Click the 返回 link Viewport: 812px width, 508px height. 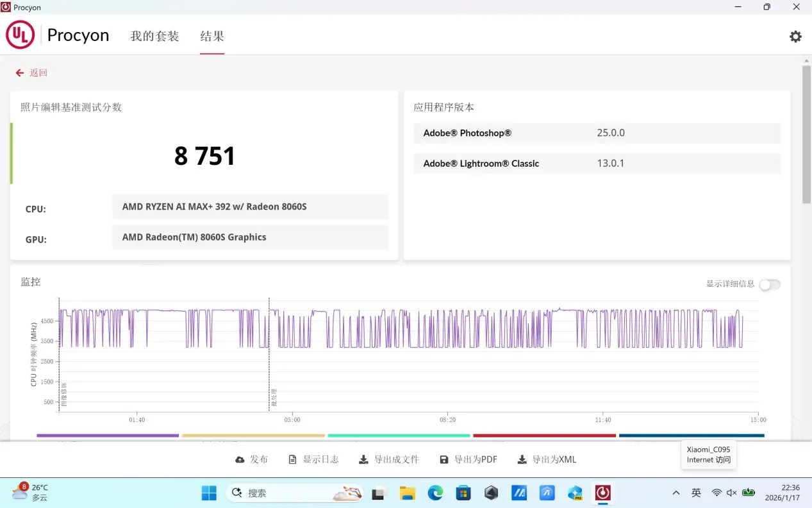(x=38, y=73)
